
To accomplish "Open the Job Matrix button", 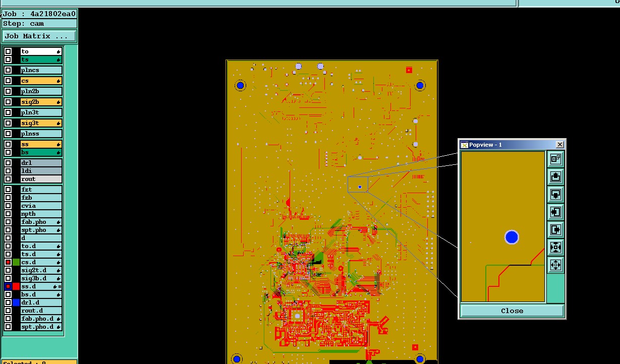I will click(39, 36).
